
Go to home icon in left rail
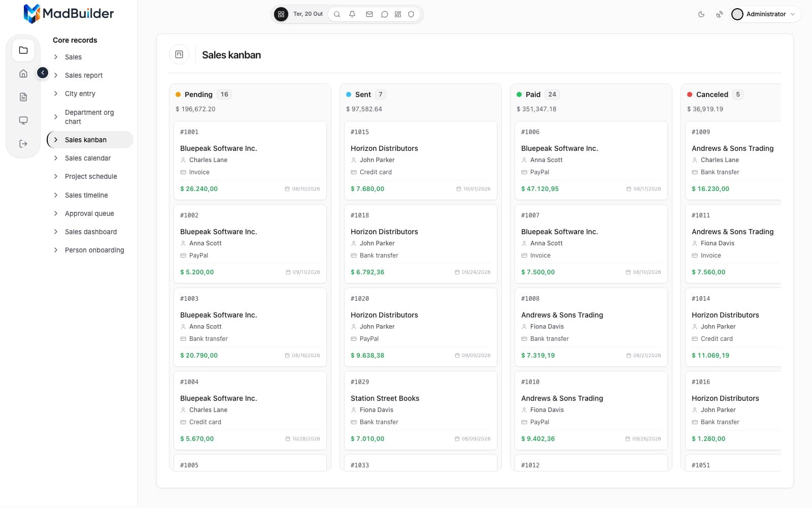[x=23, y=74]
